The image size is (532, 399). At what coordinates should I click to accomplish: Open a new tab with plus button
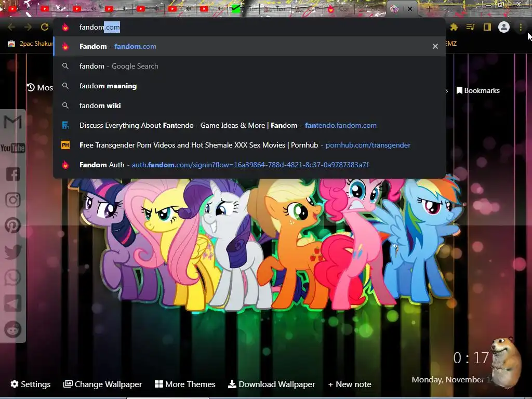pos(429,9)
